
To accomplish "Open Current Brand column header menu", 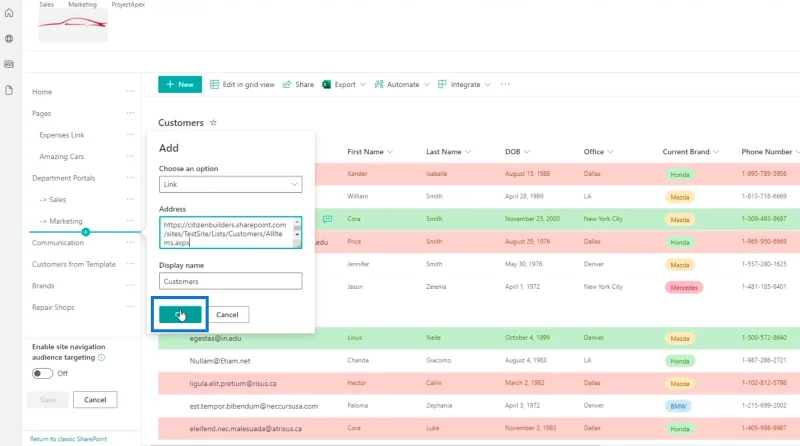I will point(690,152).
